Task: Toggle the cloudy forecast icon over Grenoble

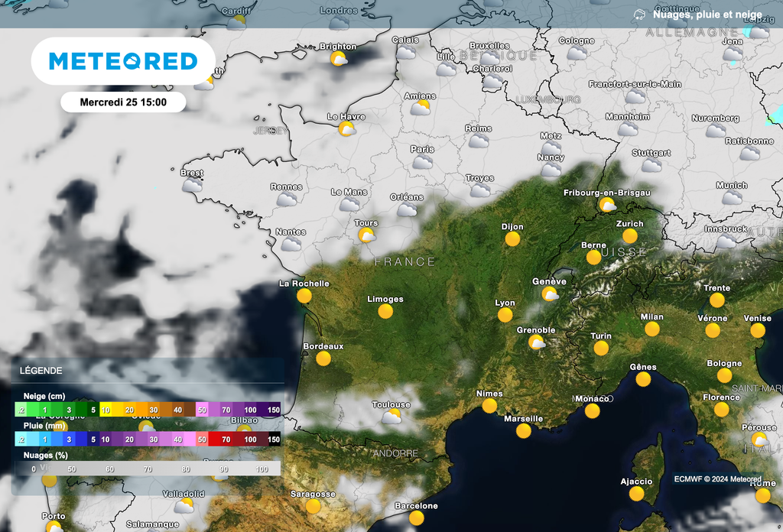Action: [538, 344]
